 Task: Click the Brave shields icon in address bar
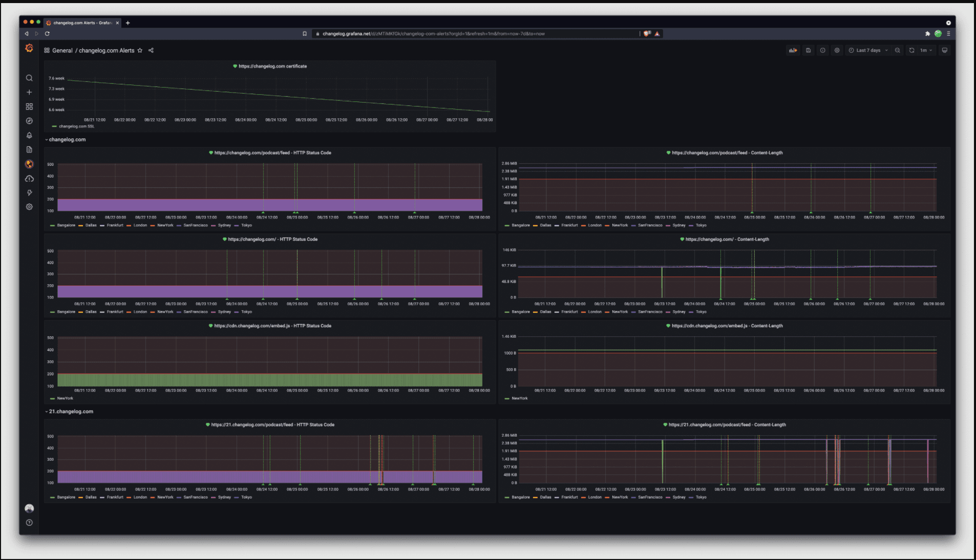[647, 34]
